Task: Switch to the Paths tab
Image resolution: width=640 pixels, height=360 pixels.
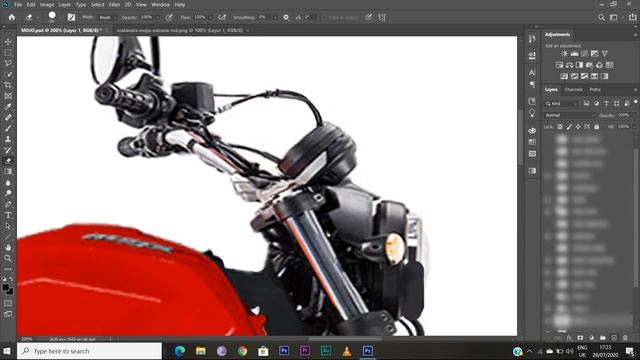Action: pyautogui.click(x=595, y=89)
